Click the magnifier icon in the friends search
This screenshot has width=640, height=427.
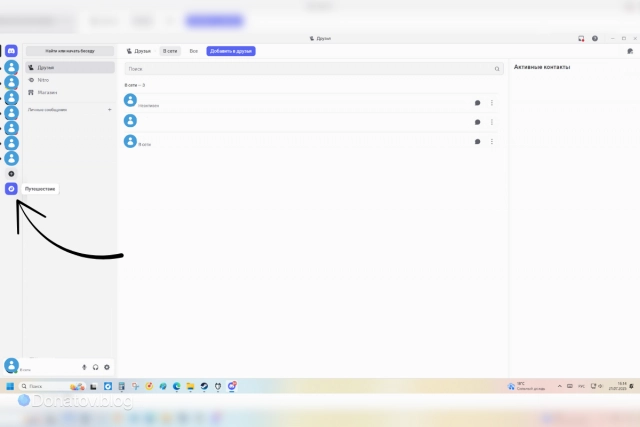click(497, 69)
